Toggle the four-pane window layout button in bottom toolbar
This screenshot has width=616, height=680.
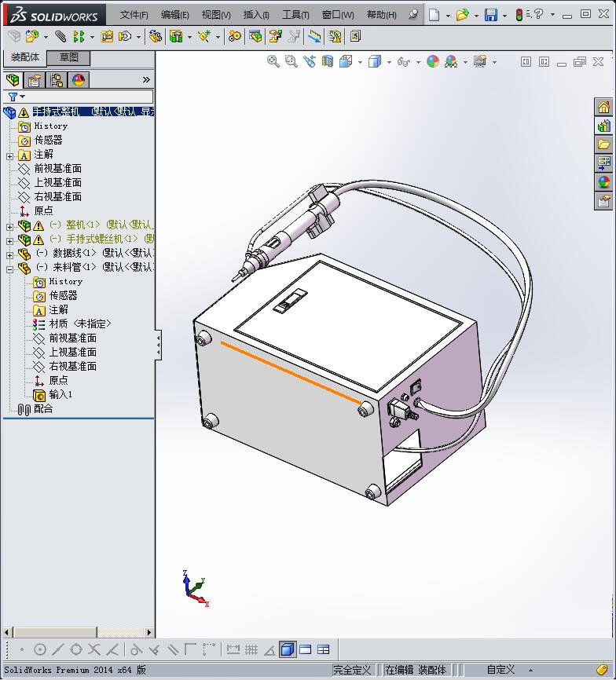click(324, 649)
